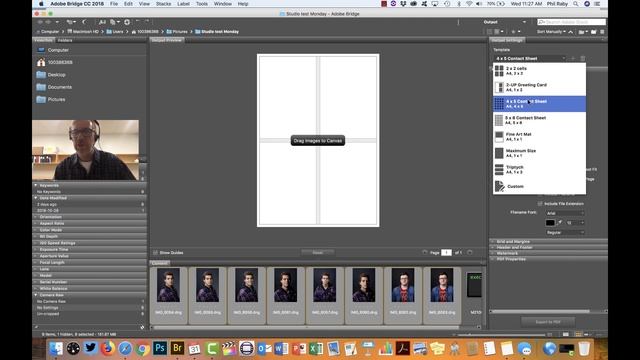This screenshot has height=360, width=640.
Task: Open the Output workspace dropdown
Action: (x=505, y=22)
